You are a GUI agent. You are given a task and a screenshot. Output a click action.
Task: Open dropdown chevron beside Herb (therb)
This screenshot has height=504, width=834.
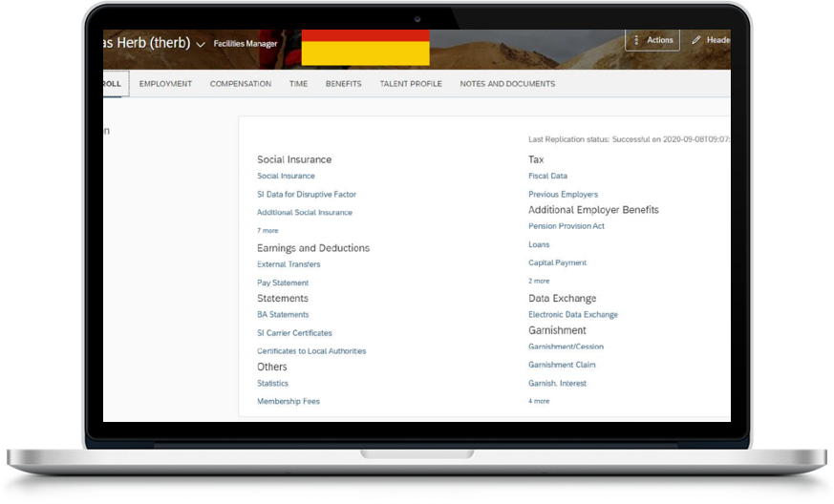tap(200, 44)
